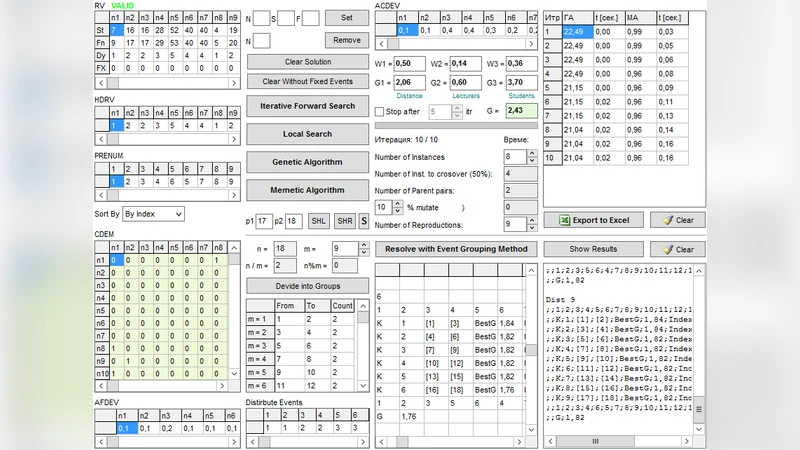Image resolution: width=800 pixels, height=450 pixels.
Task: Start the Iterative Forward Search
Action: [308, 106]
